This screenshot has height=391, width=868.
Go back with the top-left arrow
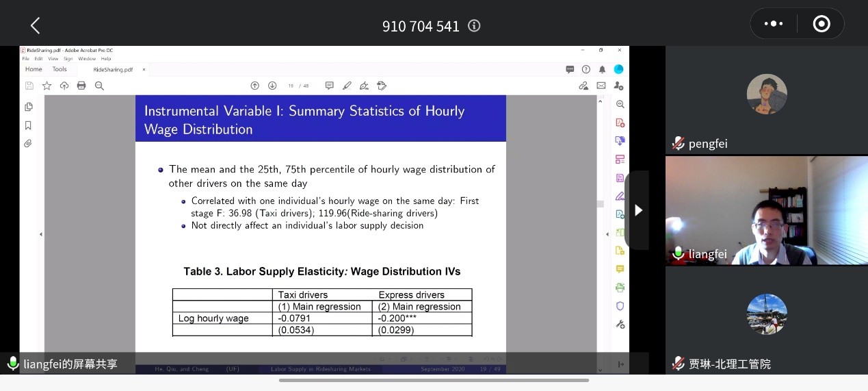36,26
